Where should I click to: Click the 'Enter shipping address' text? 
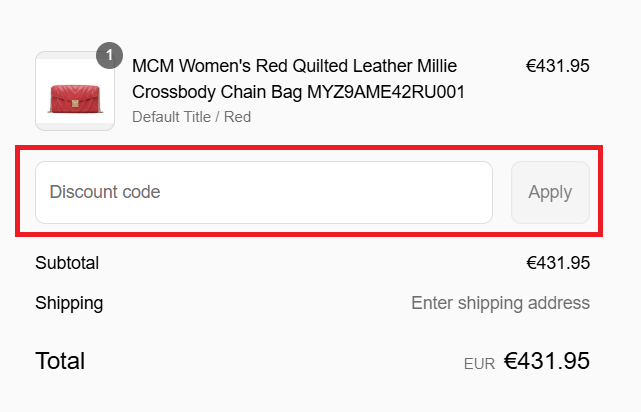click(x=500, y=302)
